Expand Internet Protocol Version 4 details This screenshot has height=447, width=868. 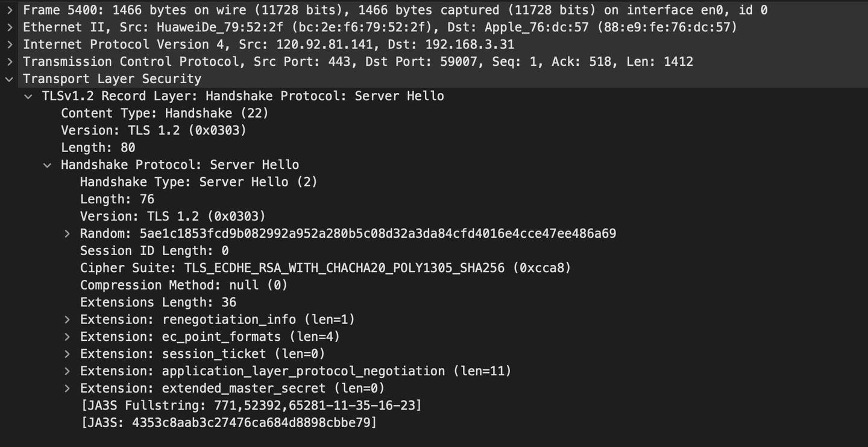pos(9,45)
